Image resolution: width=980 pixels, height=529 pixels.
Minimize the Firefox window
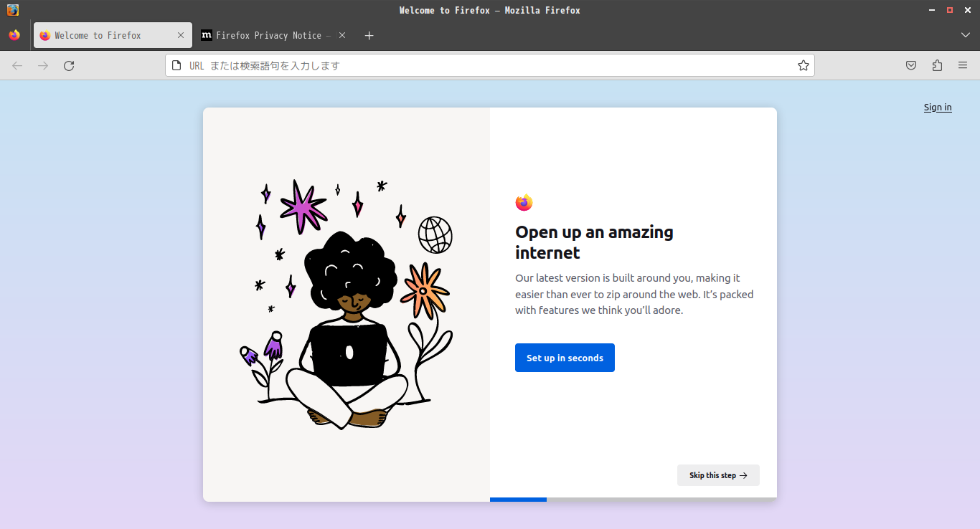[933, 10]
